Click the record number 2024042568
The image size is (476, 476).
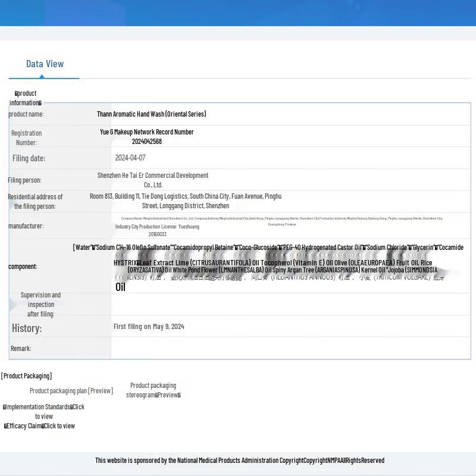click(x=147, y=142)
